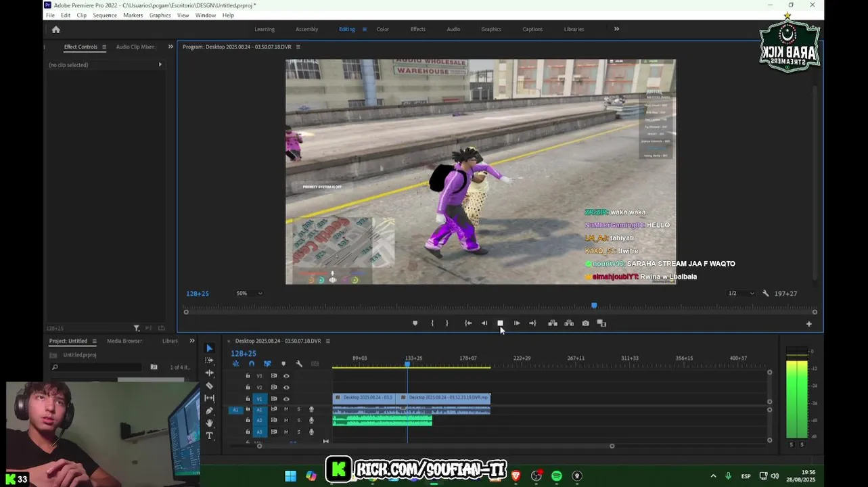Click the timeline playhead at 133+25
Screen dimensions: 868x487
point(407,364)
